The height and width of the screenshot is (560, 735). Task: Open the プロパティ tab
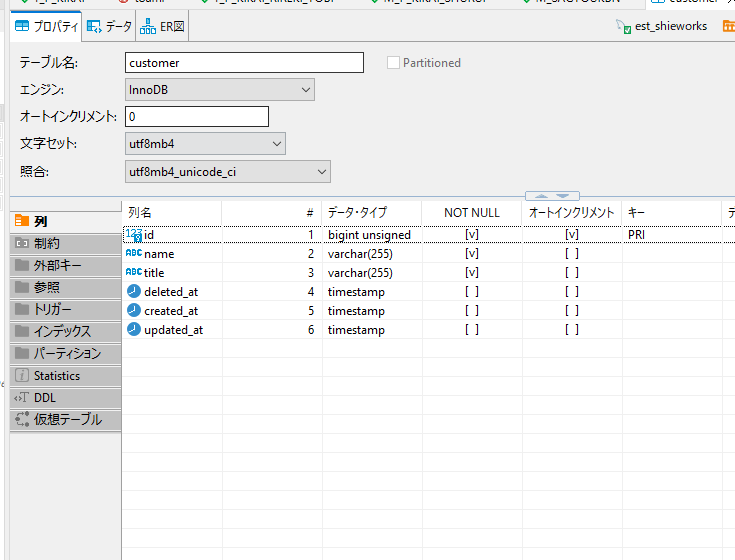(x=46, y=26)
